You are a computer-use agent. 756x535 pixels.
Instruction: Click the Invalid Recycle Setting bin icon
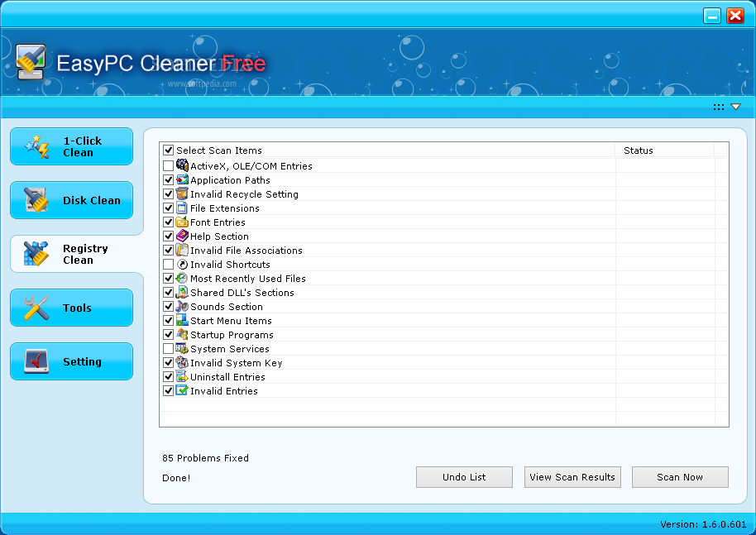point(182,193)
